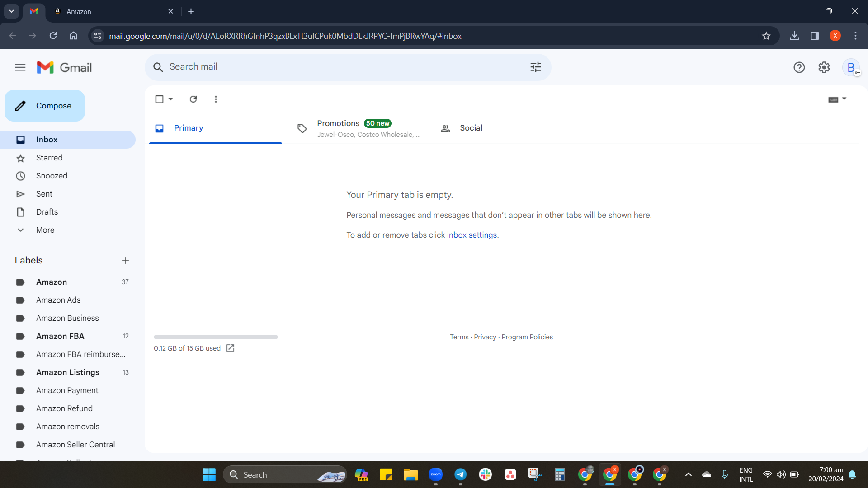
Task: Open the Amazon Payment label
Action: click(68, 390)
